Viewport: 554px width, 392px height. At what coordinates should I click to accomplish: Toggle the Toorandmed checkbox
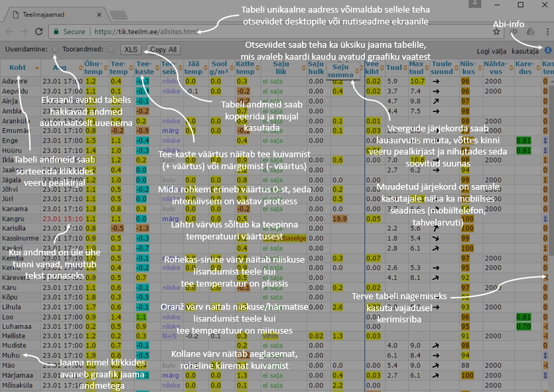[111, 50]
